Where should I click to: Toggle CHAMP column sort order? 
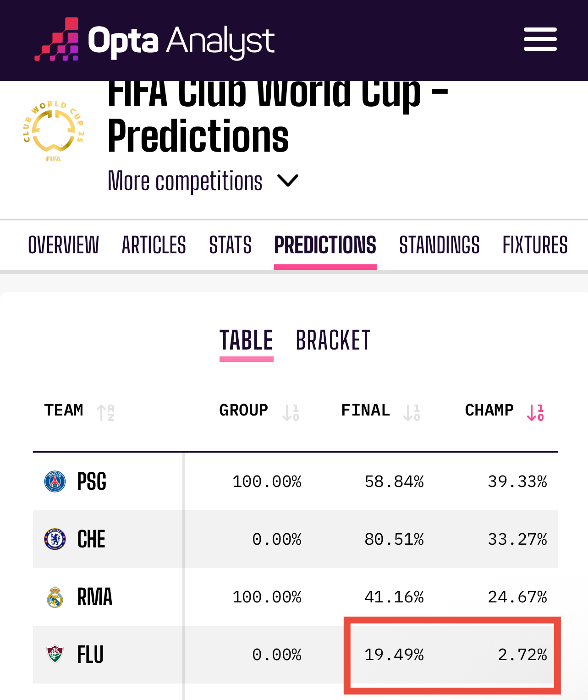coord(536,412)
